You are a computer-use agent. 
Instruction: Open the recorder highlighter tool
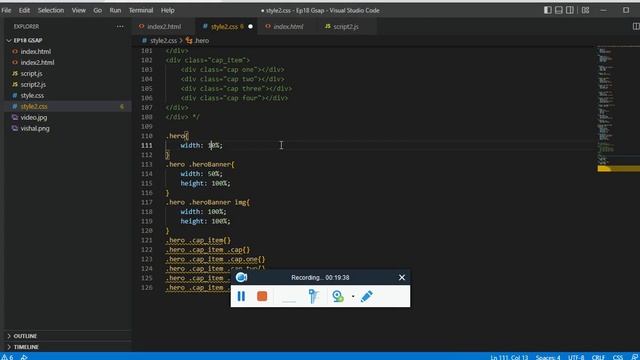click(313, 296)
